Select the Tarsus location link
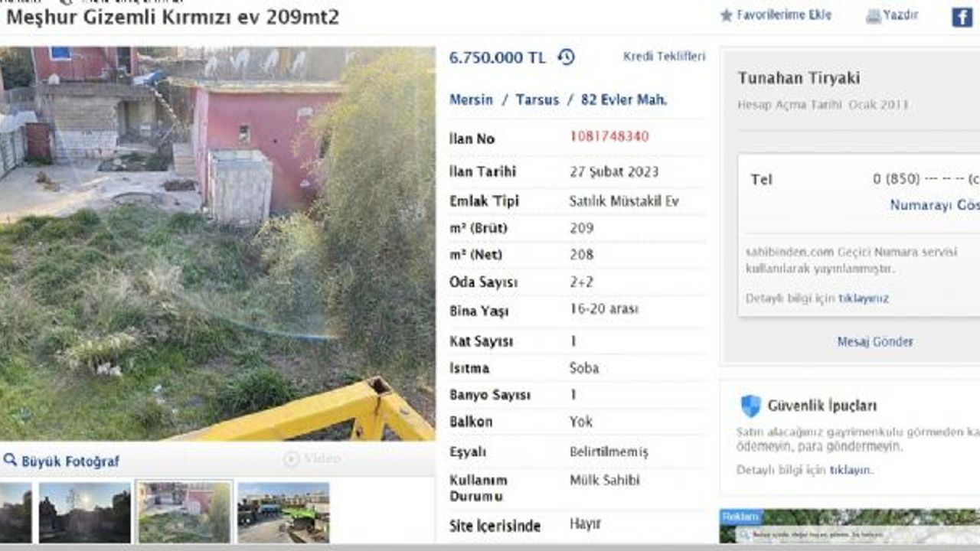 click(x=537, y=99)
